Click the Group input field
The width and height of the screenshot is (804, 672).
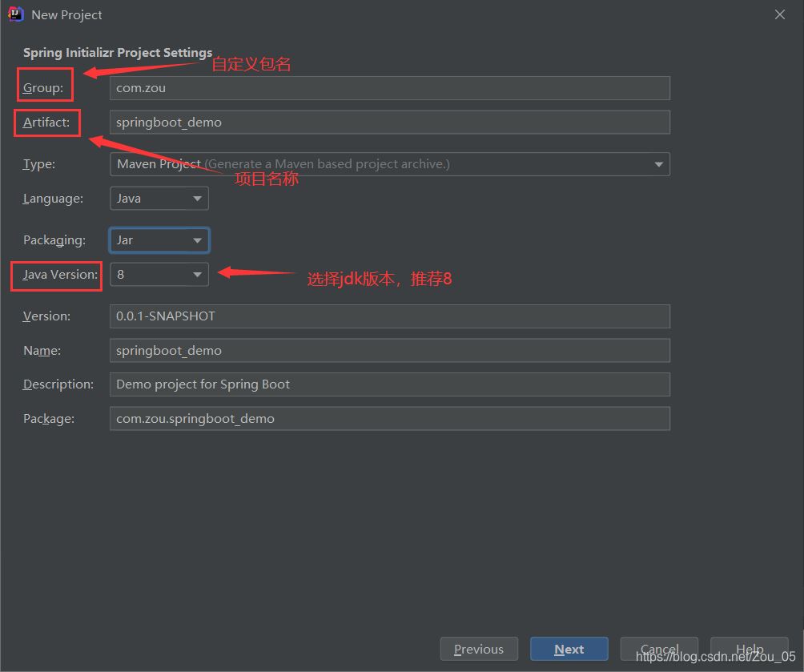(x=389, y=88)
